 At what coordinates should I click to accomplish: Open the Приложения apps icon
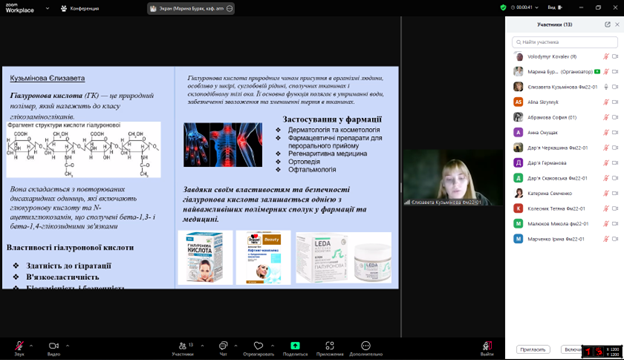(x=330, y=346)
